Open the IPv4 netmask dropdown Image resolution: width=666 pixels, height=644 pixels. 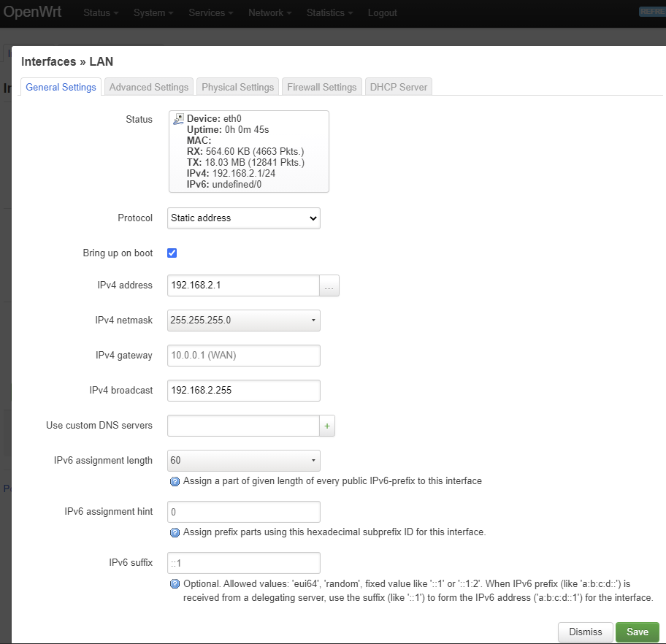[x=244, y=321]
